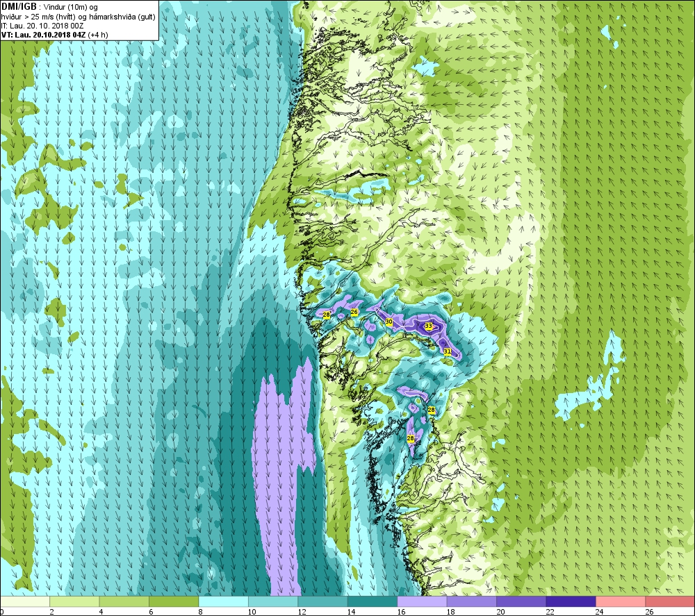Pick the 4–6 m/s green legend swatch
The image size is (695, 616).
pyautogui.click(x=124, y=601)
